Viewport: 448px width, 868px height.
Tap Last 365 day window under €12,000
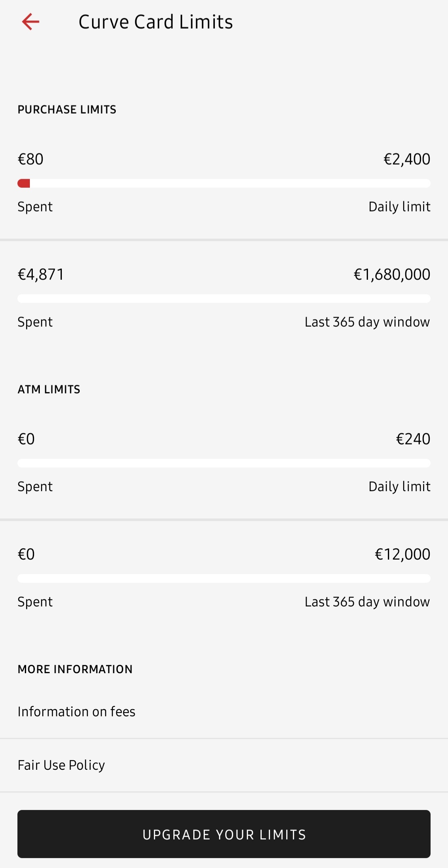[x=367, y=601]
